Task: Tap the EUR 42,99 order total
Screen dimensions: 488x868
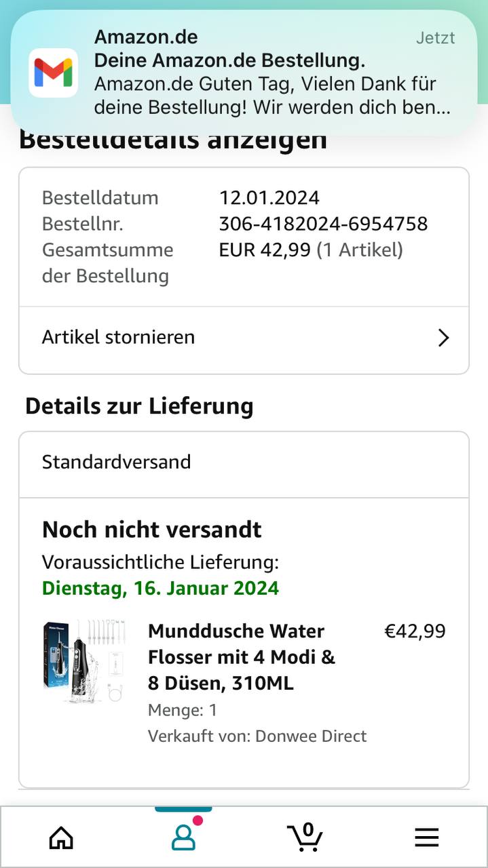Action: pos(266,250)
